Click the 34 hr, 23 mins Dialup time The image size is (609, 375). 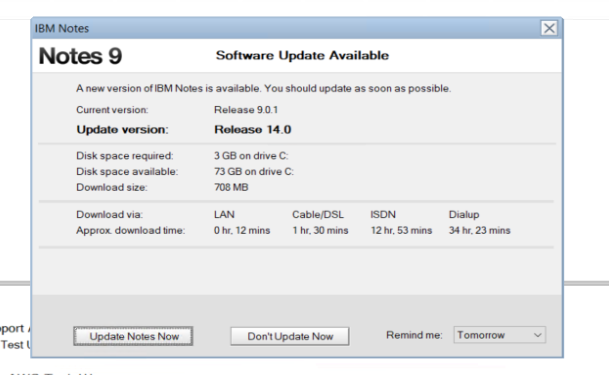pos(479,230)
